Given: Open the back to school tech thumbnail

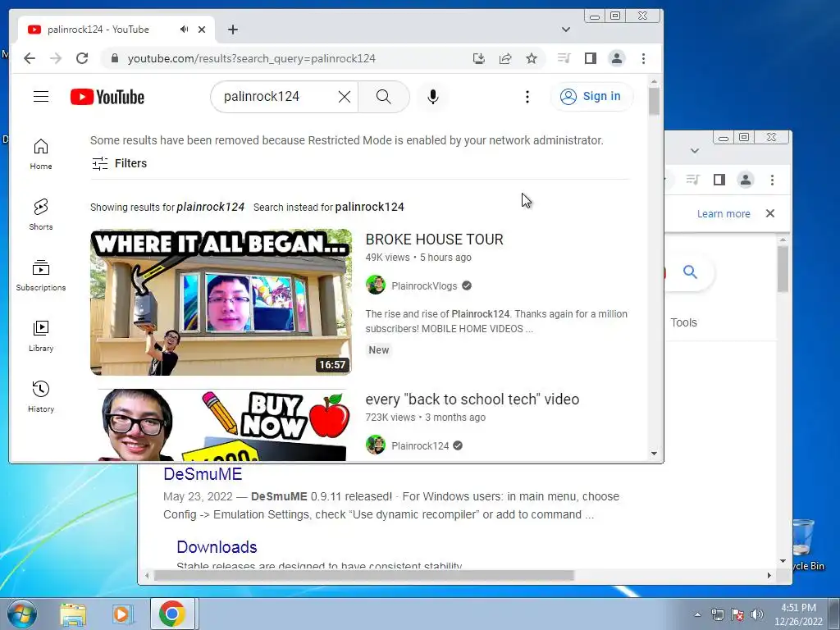Looking at the screenshot, I should (221, 425).
